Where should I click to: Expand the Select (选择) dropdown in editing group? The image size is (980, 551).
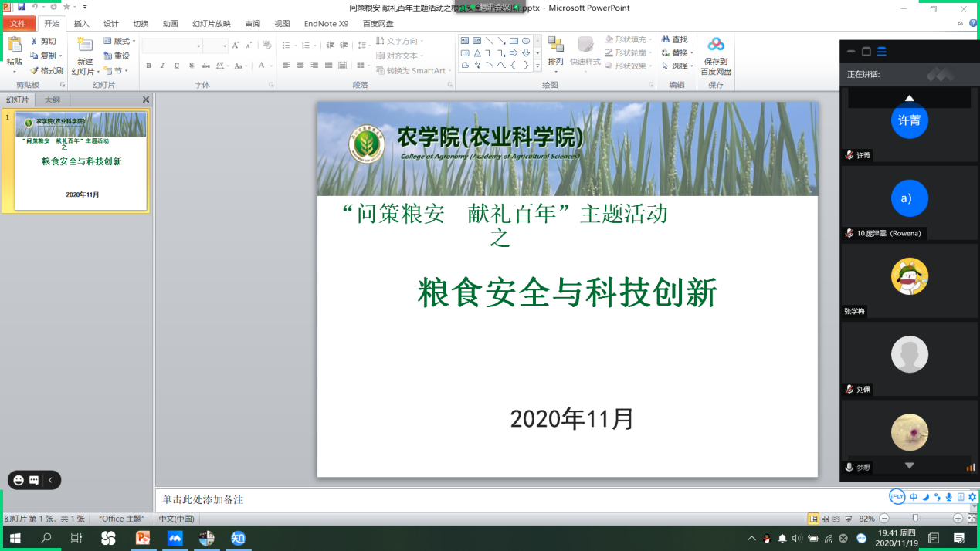(679, 66)
